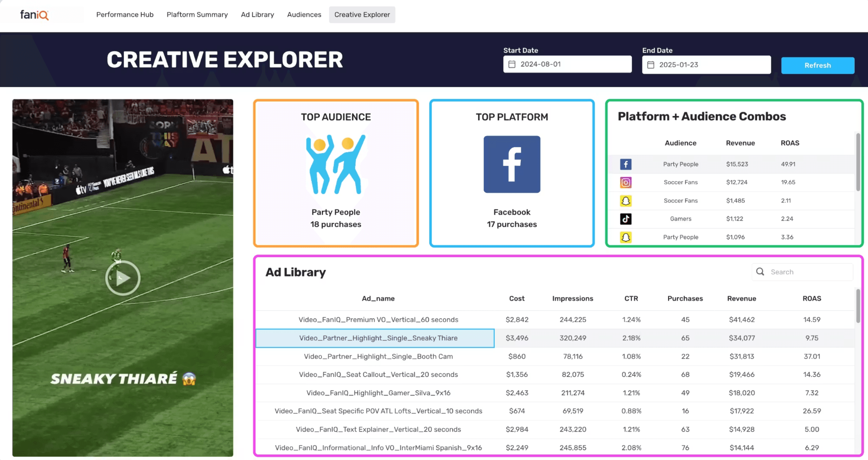
Task: Go to the Ad Library nav tab
Action: point(257,15)
